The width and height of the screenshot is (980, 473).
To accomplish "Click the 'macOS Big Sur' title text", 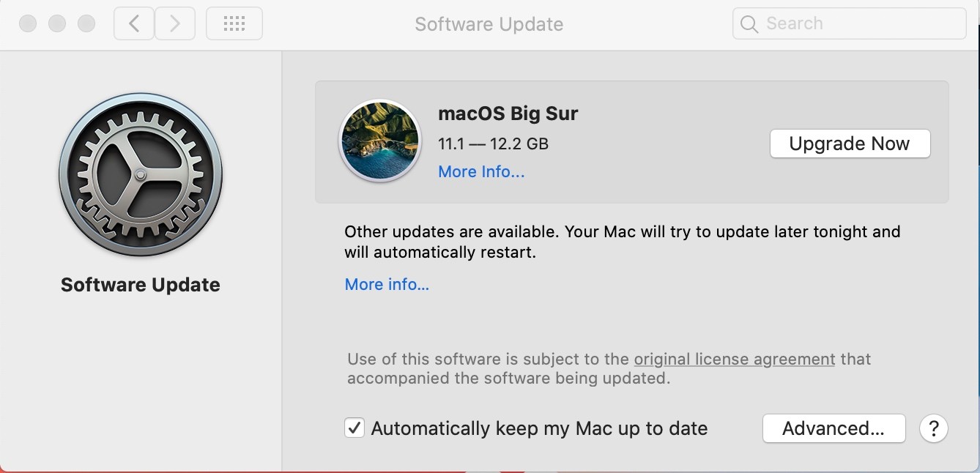I will [508, 113].
